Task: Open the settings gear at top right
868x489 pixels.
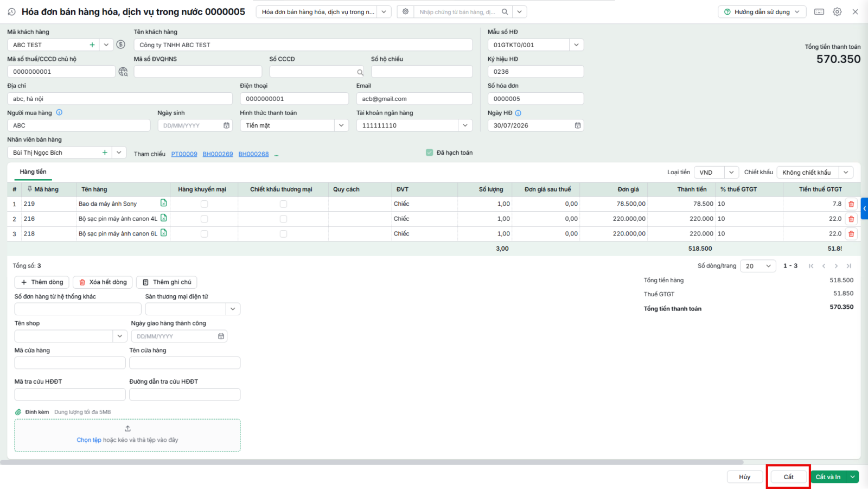Action: pyautogui.click(x=837, y=11)
